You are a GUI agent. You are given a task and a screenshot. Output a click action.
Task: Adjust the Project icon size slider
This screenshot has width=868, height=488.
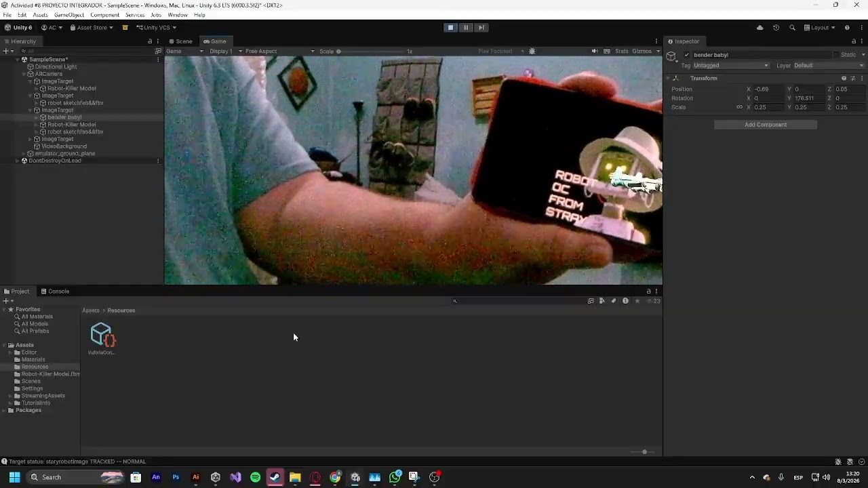pyautogui.click(x=643, y=452)
